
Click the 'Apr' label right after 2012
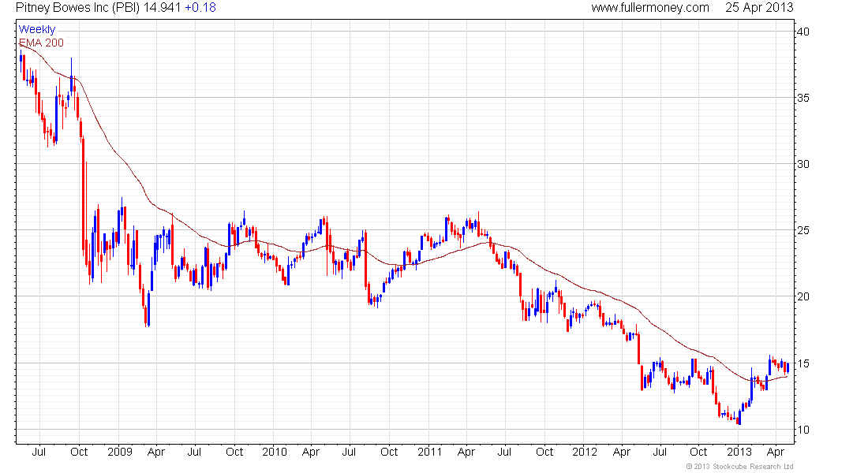click(x=622, y=453)
